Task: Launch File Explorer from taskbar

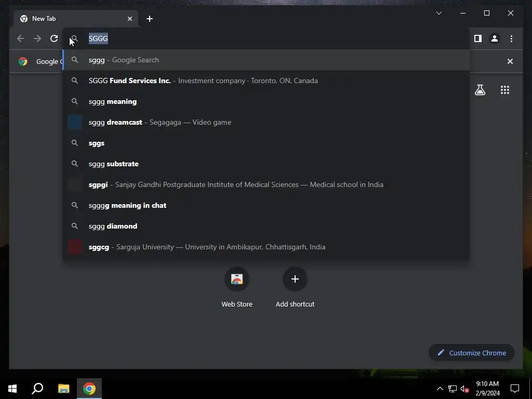Action: pyautogui.click(x=63, y=389)
